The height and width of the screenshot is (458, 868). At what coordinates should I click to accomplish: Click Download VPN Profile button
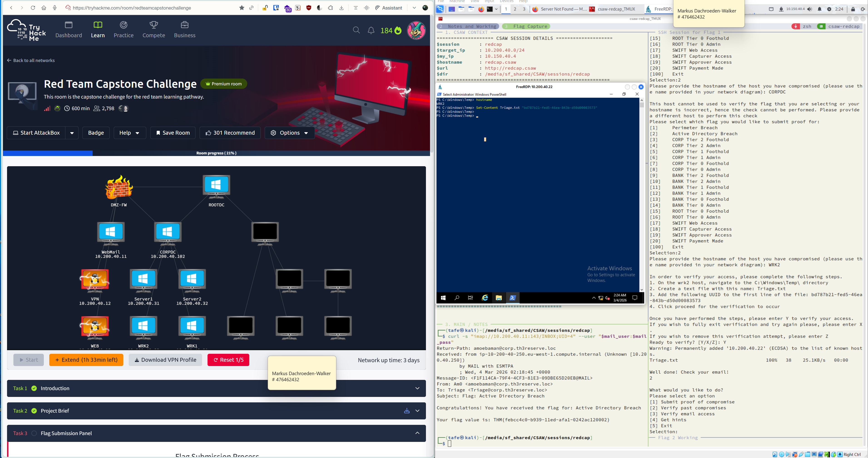click(165, 360)
